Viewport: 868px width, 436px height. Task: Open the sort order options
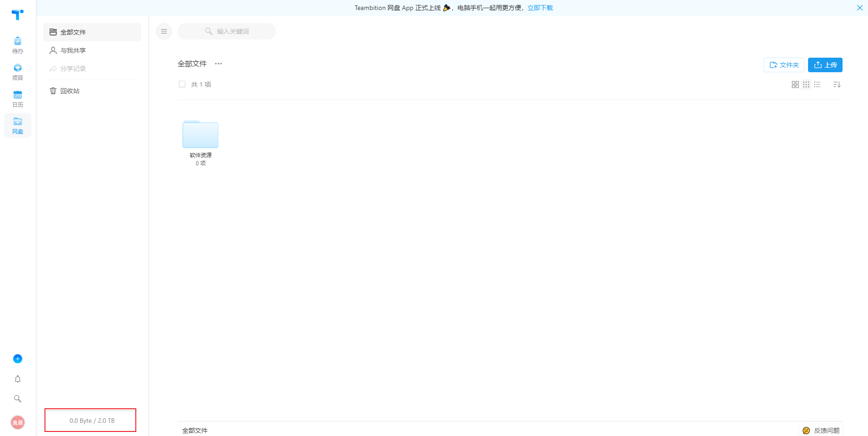(837, 84)
